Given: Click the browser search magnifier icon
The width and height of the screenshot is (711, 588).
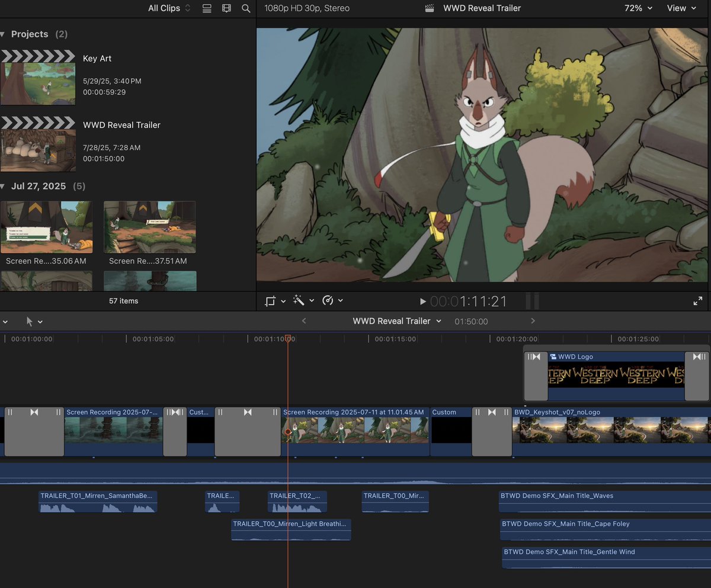Looking at the screenshot, I should click(x=246, y=8).
